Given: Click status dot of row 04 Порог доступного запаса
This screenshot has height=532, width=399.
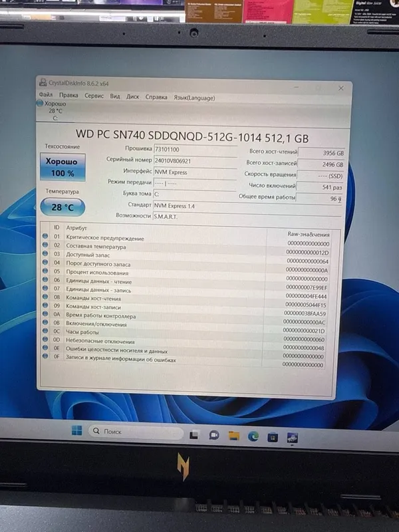Looking at the screenshot, I should point(45,262).
